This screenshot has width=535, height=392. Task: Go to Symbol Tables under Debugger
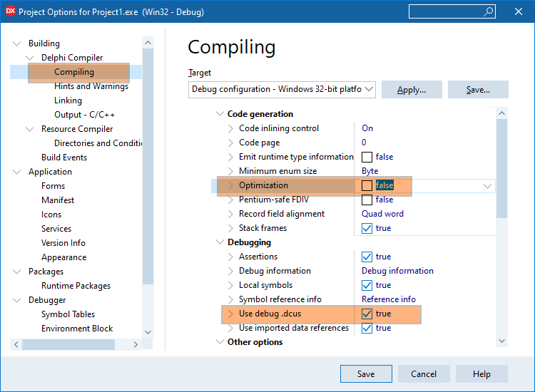(68, 314)
